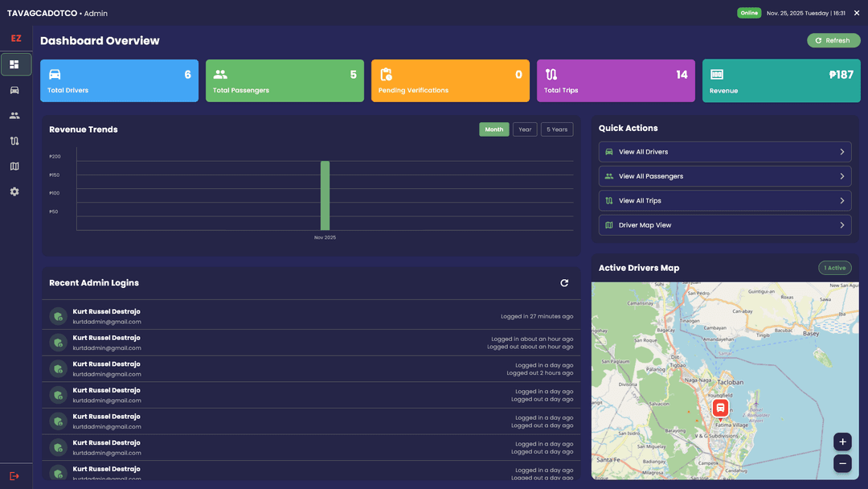Image resolution: width=868 pixels, height=489 pixels.
Task: Open the settings gear in sidebar
Action: (x=14, y=191)
